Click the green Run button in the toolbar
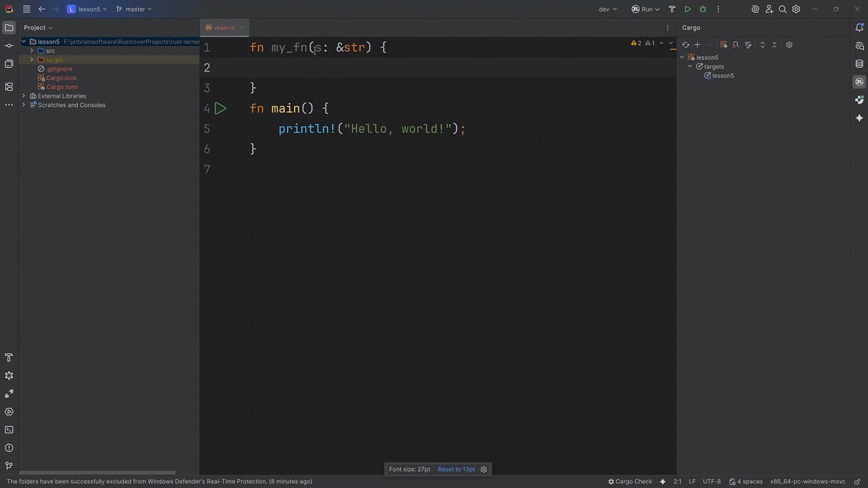The height and width of the screenshot is (488, 868). click(x=688, y=9)
